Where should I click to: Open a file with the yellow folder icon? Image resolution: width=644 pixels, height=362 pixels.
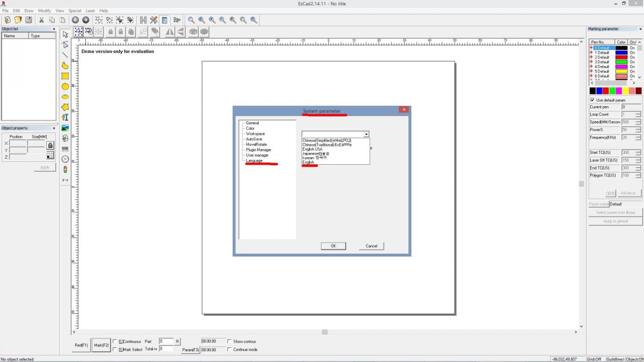[x=18, y=20]
